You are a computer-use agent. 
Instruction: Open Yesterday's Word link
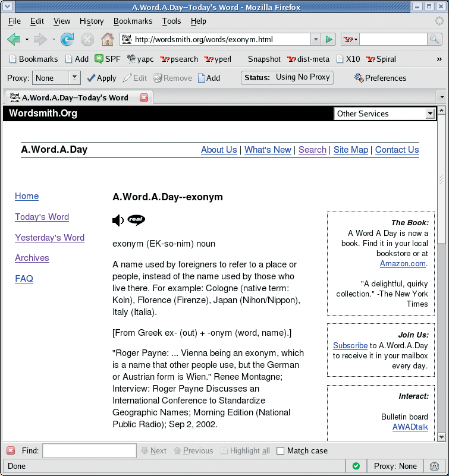(49, 237)
